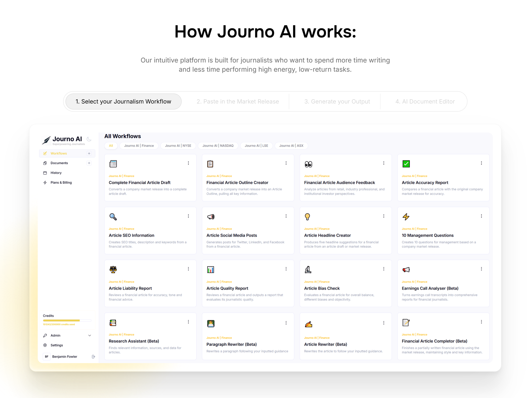Open options menu for Article Headline Creator

[384, 216]
